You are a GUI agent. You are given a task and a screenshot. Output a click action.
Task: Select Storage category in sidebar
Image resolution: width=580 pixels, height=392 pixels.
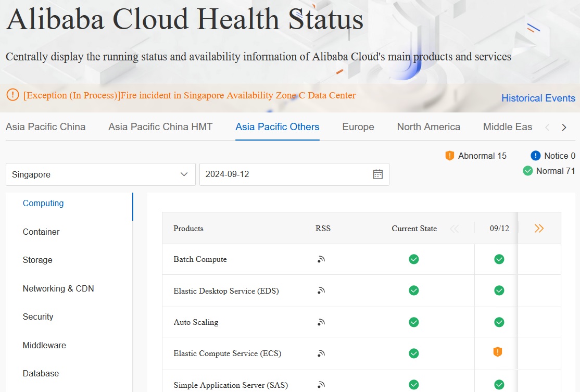(37, 260)
